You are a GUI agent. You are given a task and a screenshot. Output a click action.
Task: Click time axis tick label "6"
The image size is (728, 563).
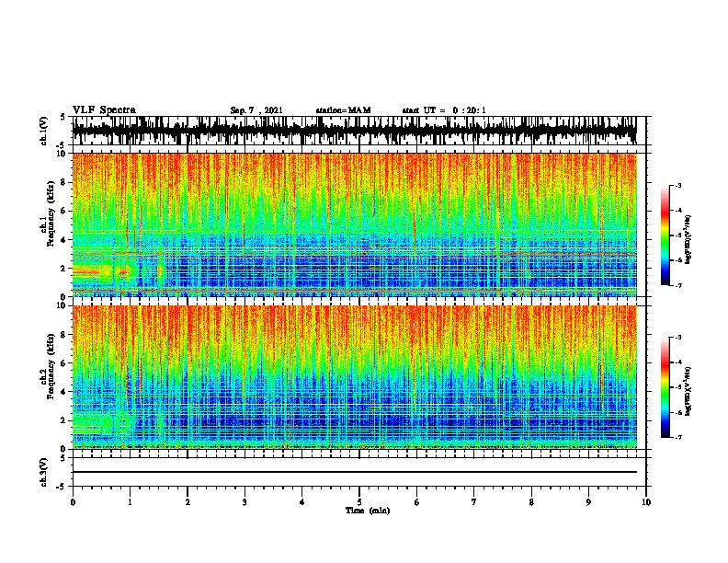(x=417, y=502)
